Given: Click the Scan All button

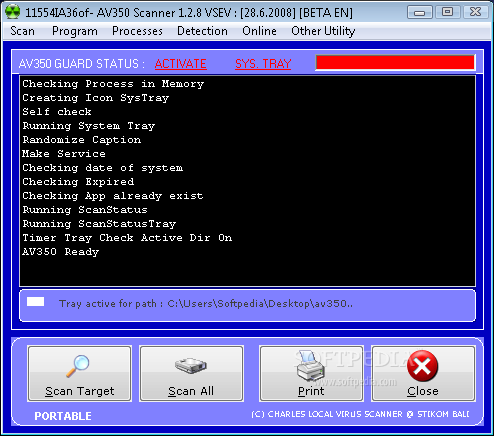Looking at the screenshot, I should click(x=191, y=373).
